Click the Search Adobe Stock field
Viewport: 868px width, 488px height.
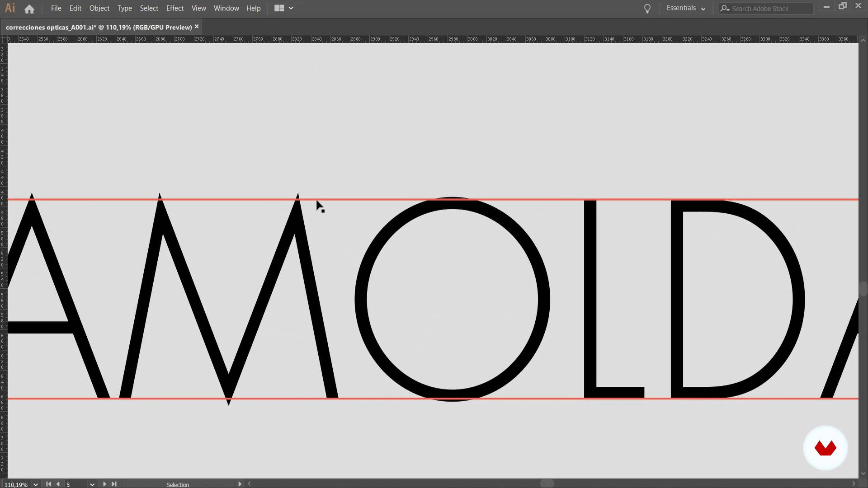[x=770, y=9]
